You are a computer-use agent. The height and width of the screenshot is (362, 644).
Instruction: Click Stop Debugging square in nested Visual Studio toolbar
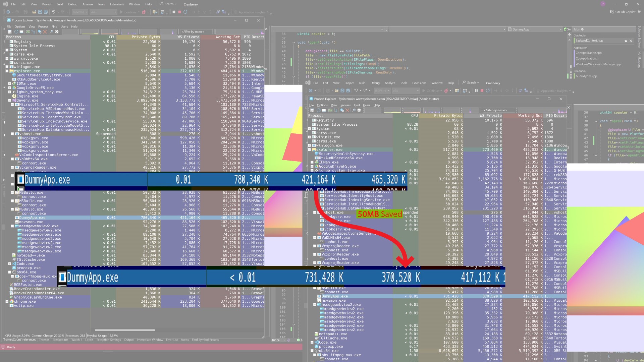pos(482,90)
